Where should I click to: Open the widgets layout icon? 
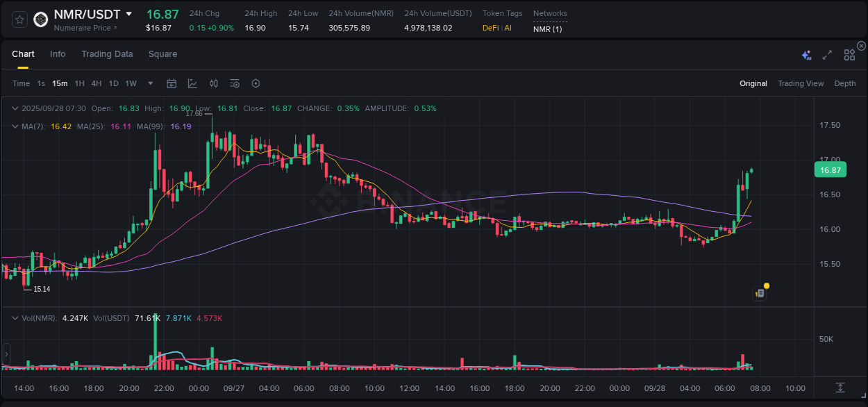[849, 54]
